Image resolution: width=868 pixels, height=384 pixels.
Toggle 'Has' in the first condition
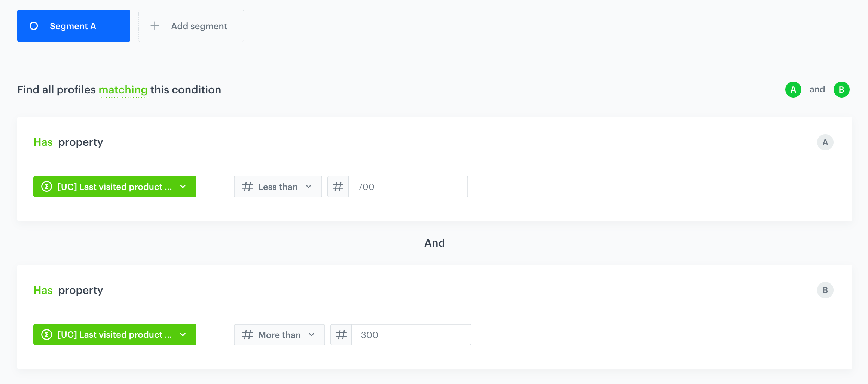pos(43,142)
